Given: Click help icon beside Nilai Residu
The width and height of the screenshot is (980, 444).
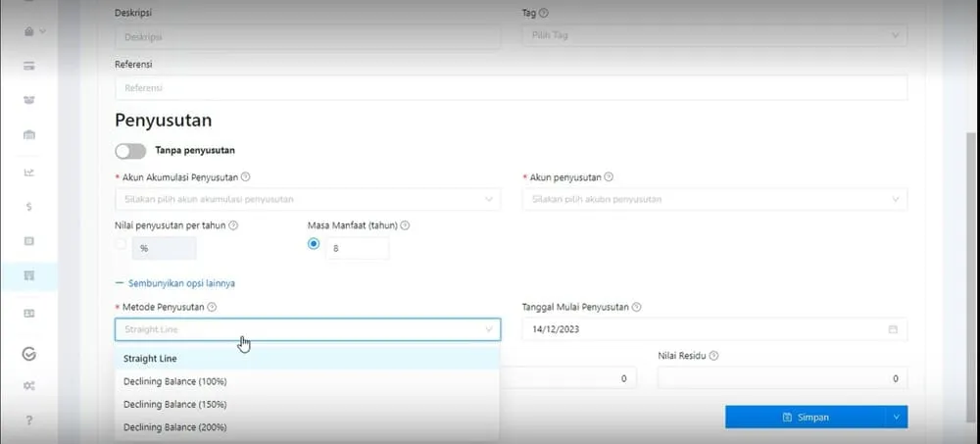Looking at the screenshot, I should point(713,355).
